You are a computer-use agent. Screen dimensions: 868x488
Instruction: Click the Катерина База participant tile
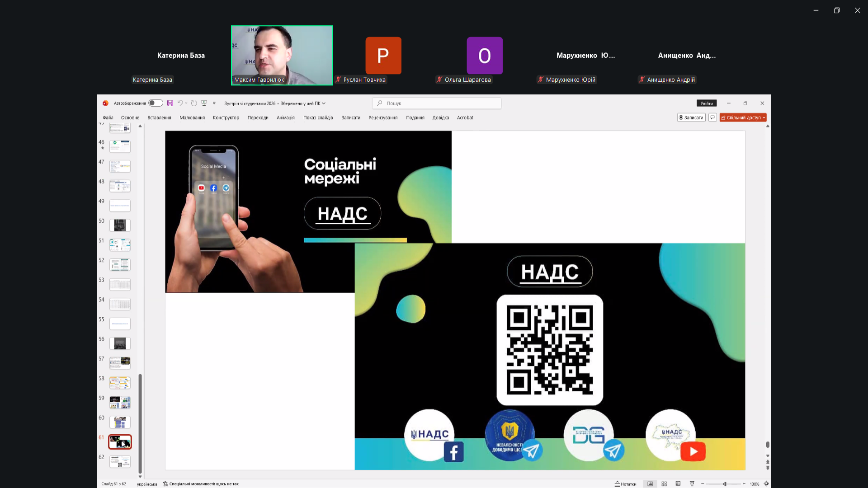pyautogui.click(x=181, y=55)
